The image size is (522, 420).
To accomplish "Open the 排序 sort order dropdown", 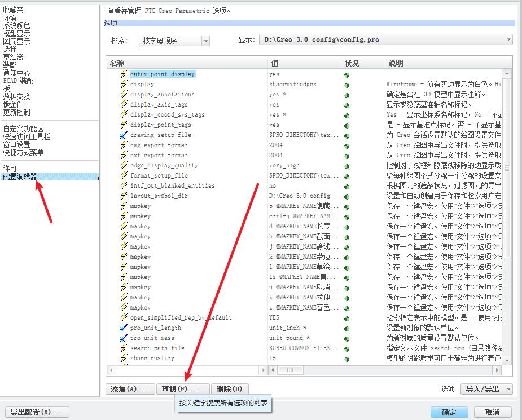I will pyautogui.click(x=174, y=41).
